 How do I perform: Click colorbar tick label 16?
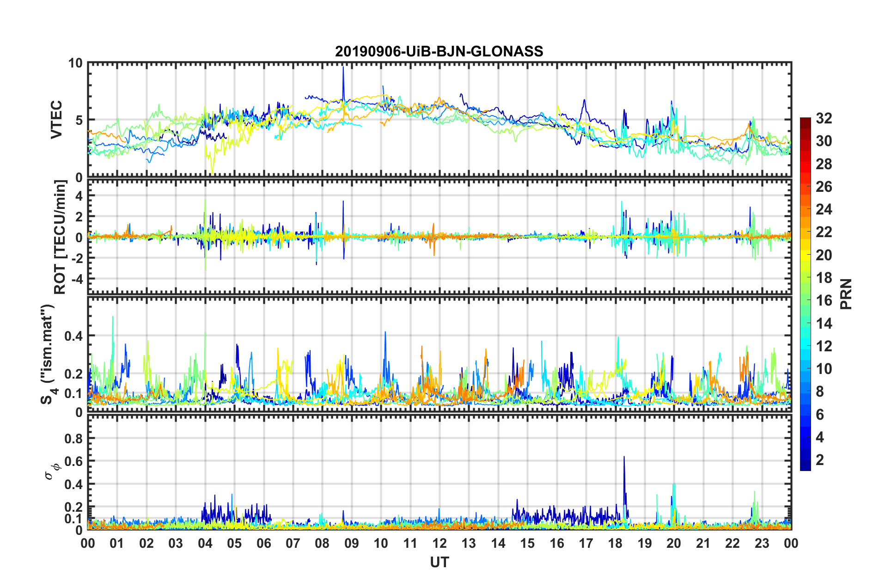(824, 300)
